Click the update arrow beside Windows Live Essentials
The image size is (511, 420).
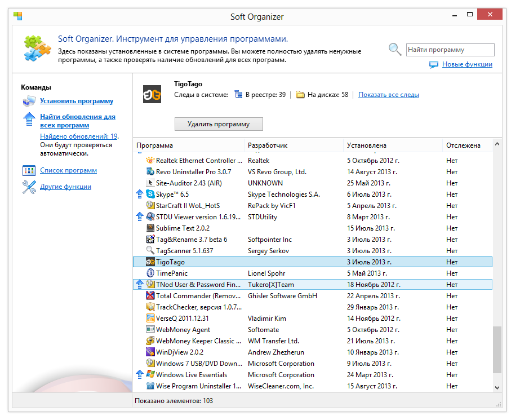[140, 374]
